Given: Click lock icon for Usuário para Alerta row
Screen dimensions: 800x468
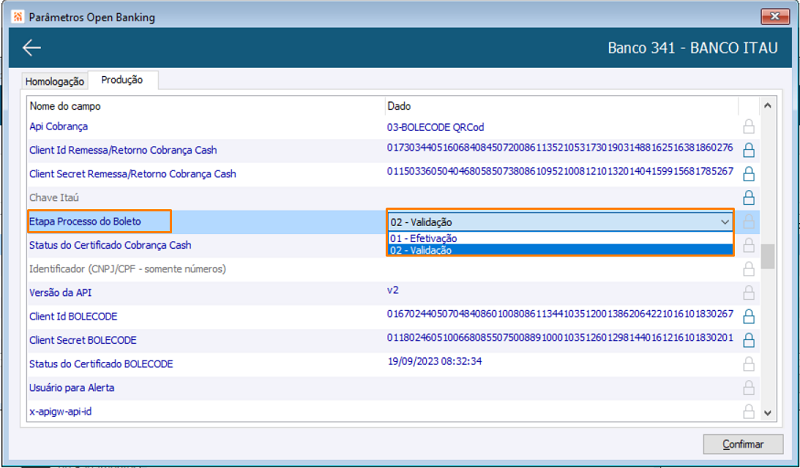Looking at the screenshot, I should [x=748, y=387].
